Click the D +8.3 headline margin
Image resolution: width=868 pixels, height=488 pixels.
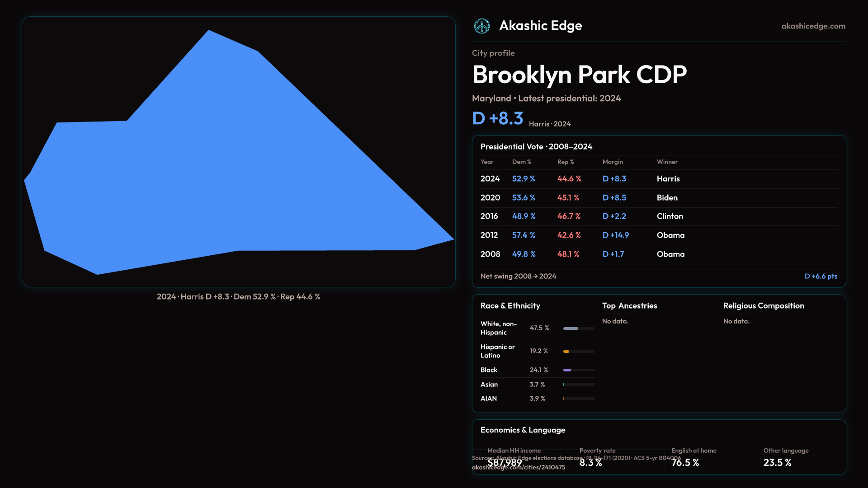[497, 118]
